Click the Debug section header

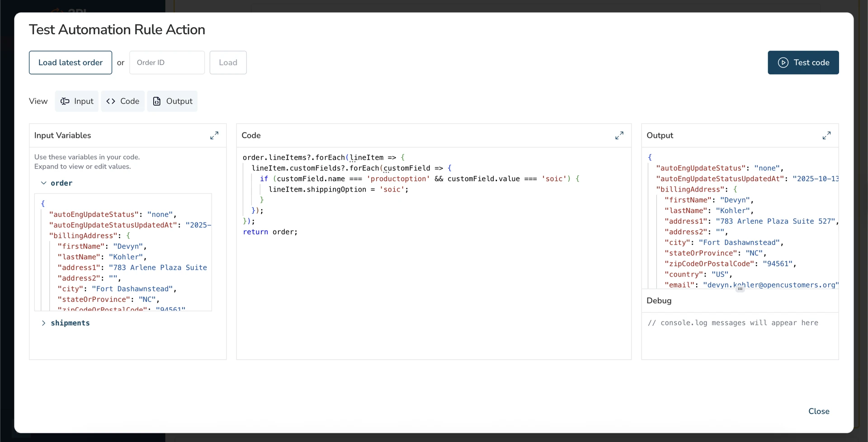click(x=659, y=301)
